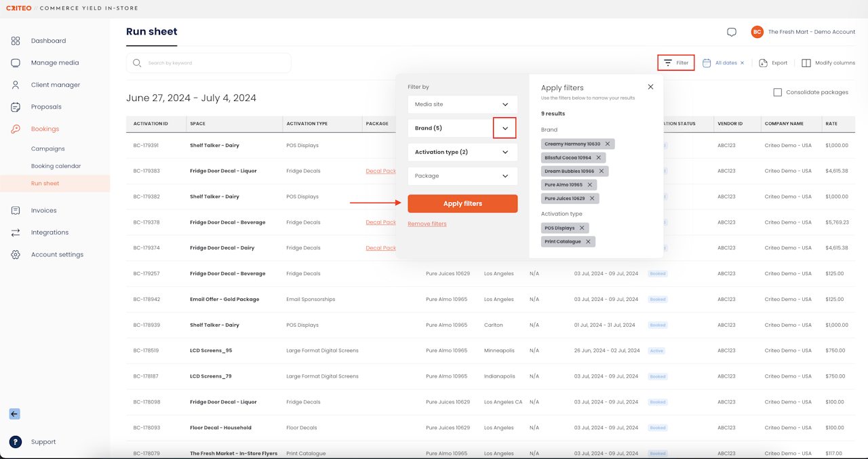This screenshot has height=459, width=868.
Task: Remove the Blissful Cocoa 10964 chip
Action: pos(599,157)
